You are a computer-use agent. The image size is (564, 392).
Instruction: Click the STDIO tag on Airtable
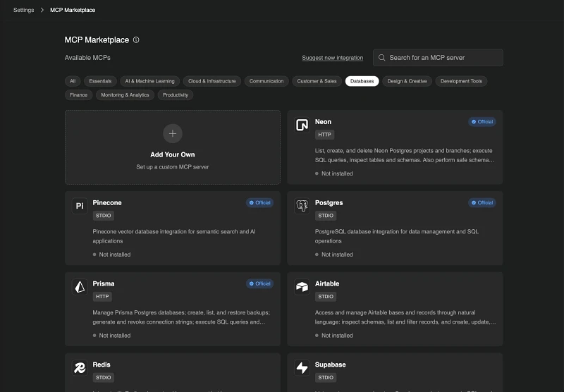326,296
